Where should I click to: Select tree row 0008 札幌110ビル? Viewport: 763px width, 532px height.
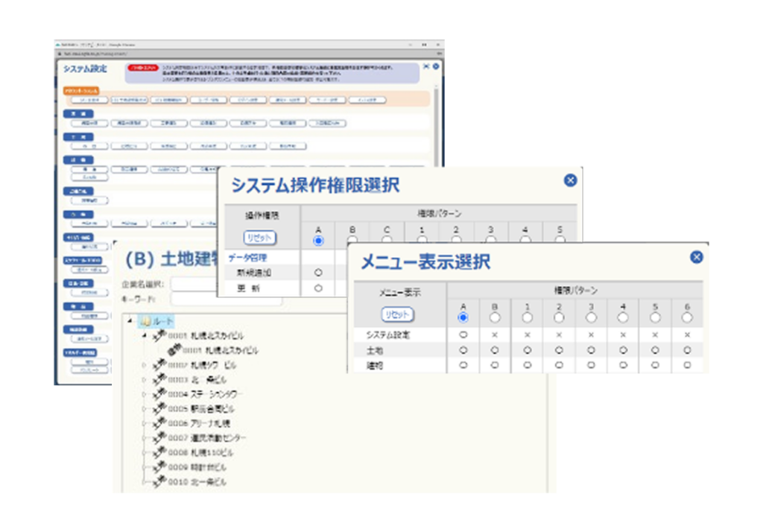pyautogui.click(x=200, y=452)
